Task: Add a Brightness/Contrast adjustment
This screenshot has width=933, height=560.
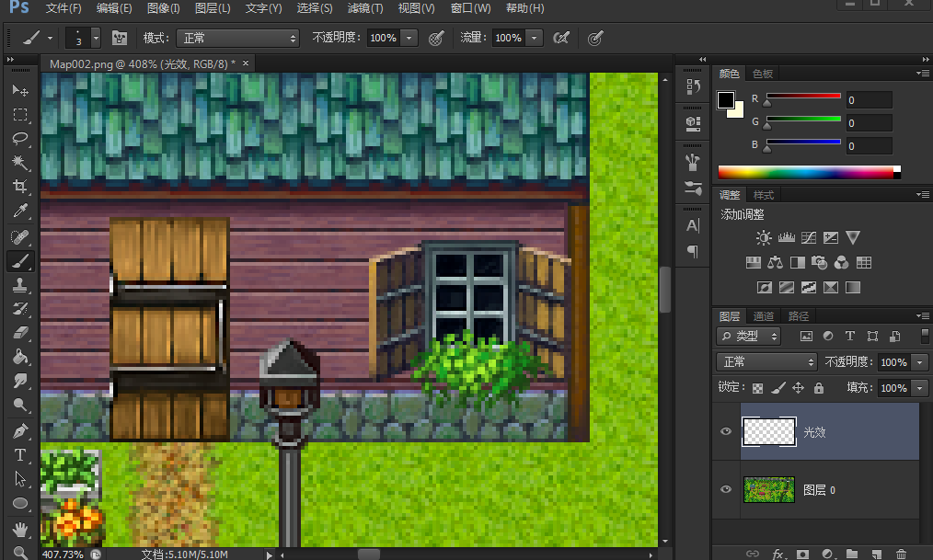Action: coord(764,238)
